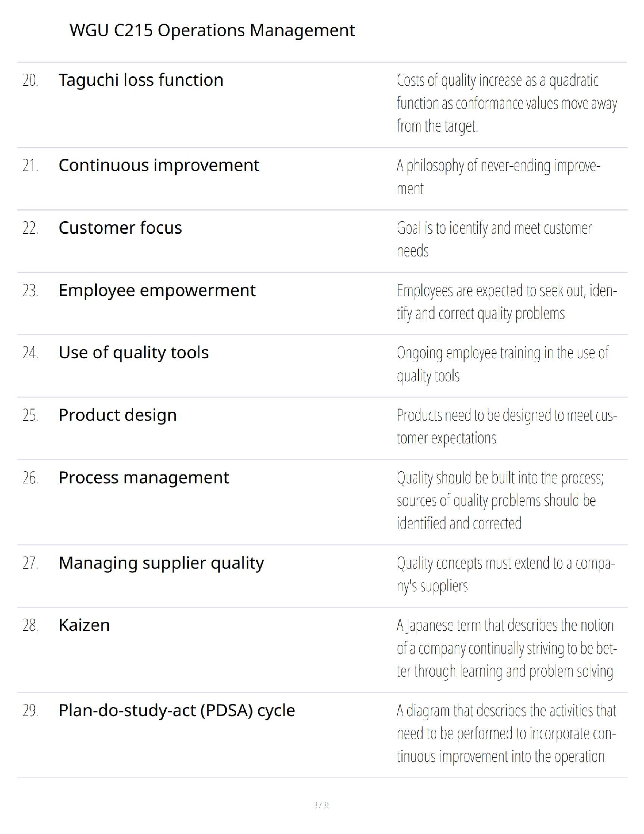This screenshot has height=834, width=644.
Task: Select the term Managing supplier quality
Action: (x=162, y=563)
